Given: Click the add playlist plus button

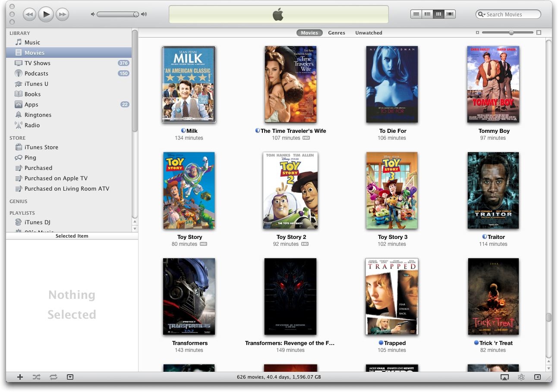Looking at the screenshot, I should (x=20, y=377).
